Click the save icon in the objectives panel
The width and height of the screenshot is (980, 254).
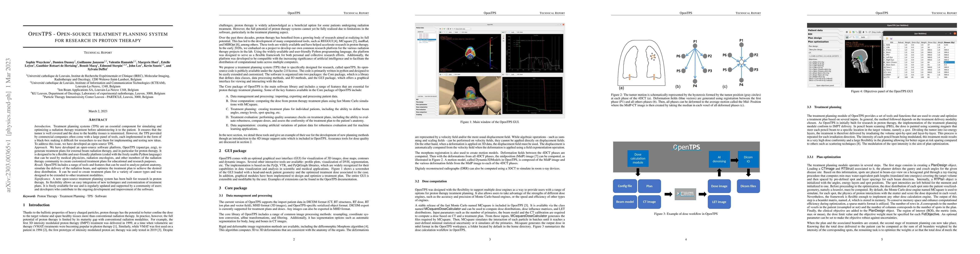tap(891, 39)
